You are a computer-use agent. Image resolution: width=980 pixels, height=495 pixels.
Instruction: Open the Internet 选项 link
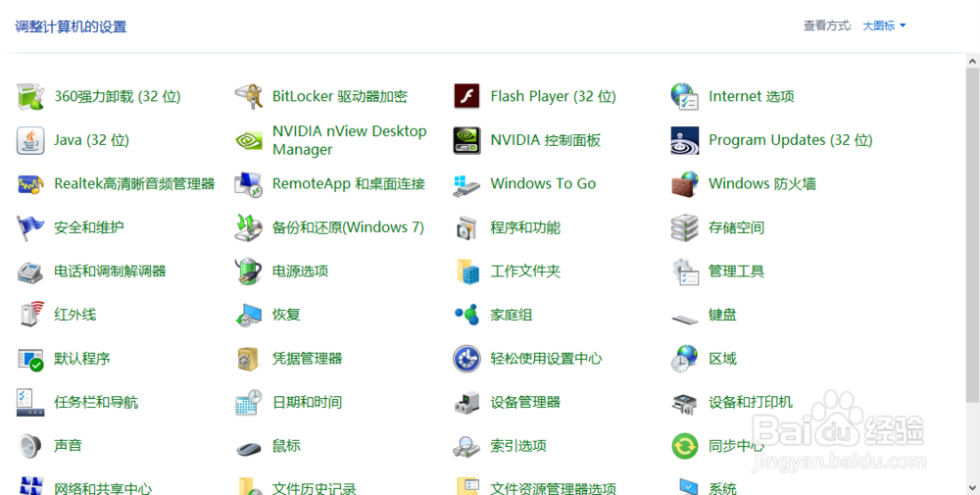752,97
